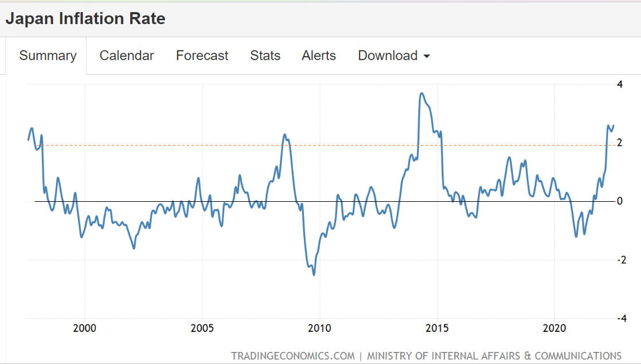Screen dimensions: 641x364
Task: Click the 2015 label on the x-axis
Action: [x=438, y=328]
